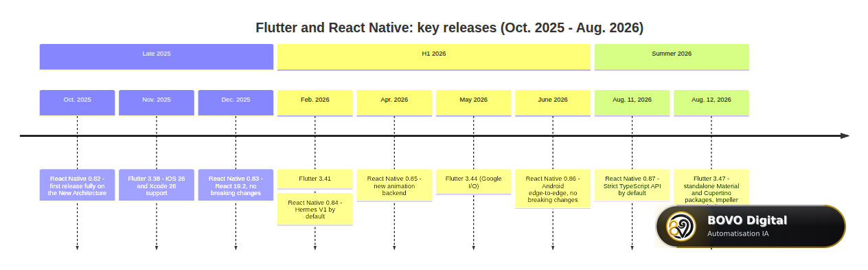Click the Dec. 2025 date marker
Screen dimensions: 868x270
pyautogui.click(x=236, y=103)
